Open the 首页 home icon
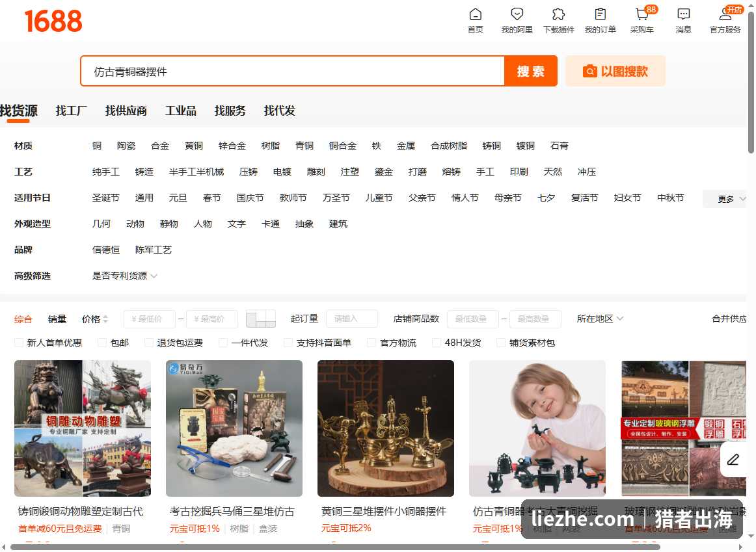 476,14
